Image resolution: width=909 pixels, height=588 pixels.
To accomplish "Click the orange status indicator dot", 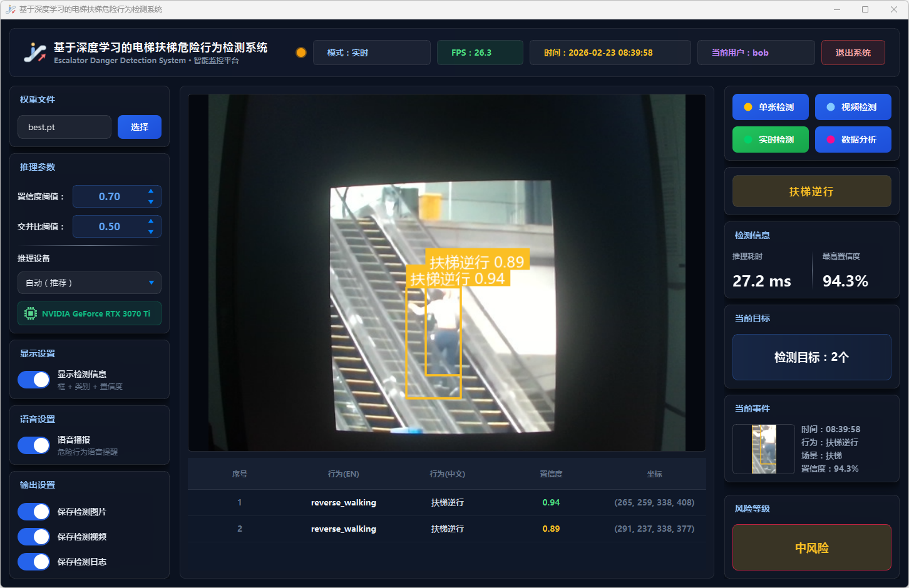I will pyautogui.click(x=301, y=53).
